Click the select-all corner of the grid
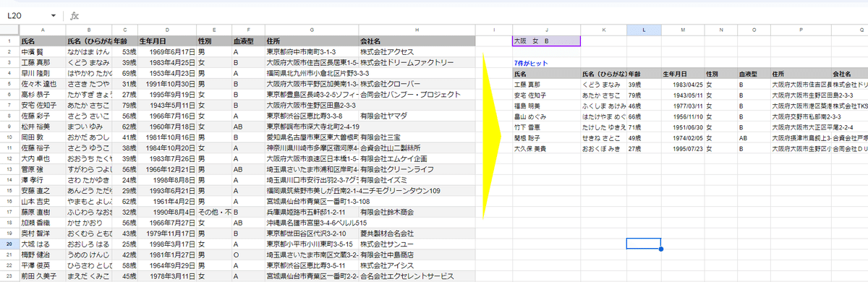This screenshot has width=868, height=282. (9, 30)
